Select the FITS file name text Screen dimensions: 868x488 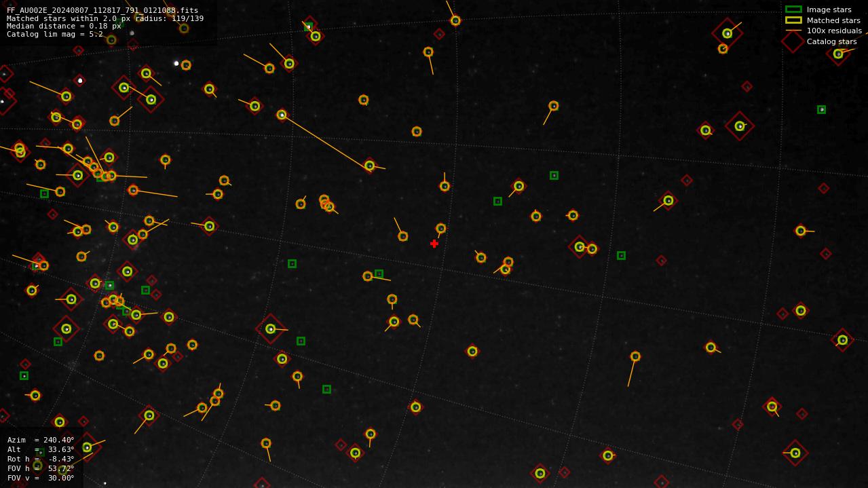[102, 10]
